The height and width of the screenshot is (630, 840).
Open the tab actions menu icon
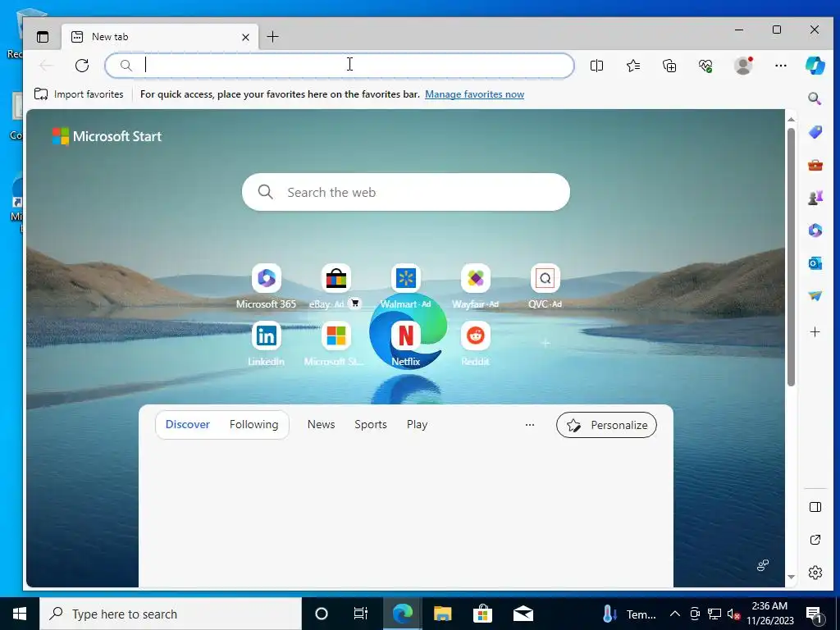tap(43, 37)
